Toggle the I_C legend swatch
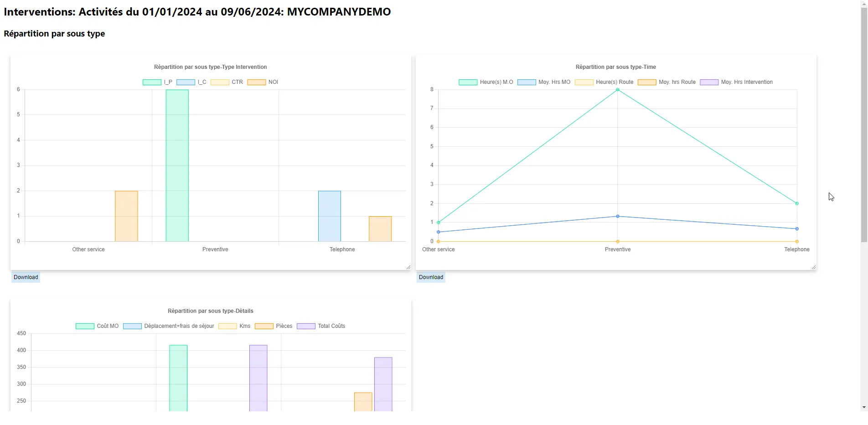This screenshot has width=868, height=425. 186,82
